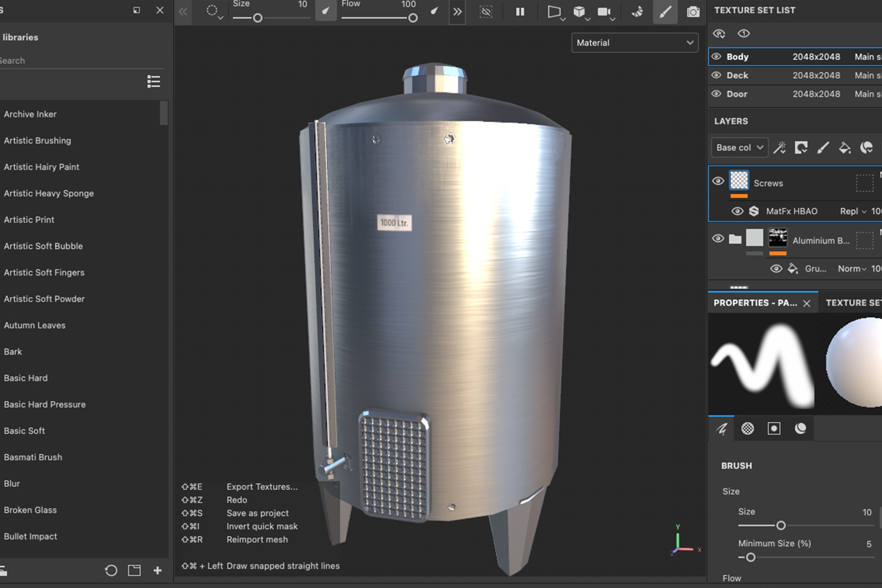Expand more toolbar options double chevron
The width and height of the screenshot is (882, 588).
tap(457, 12)
